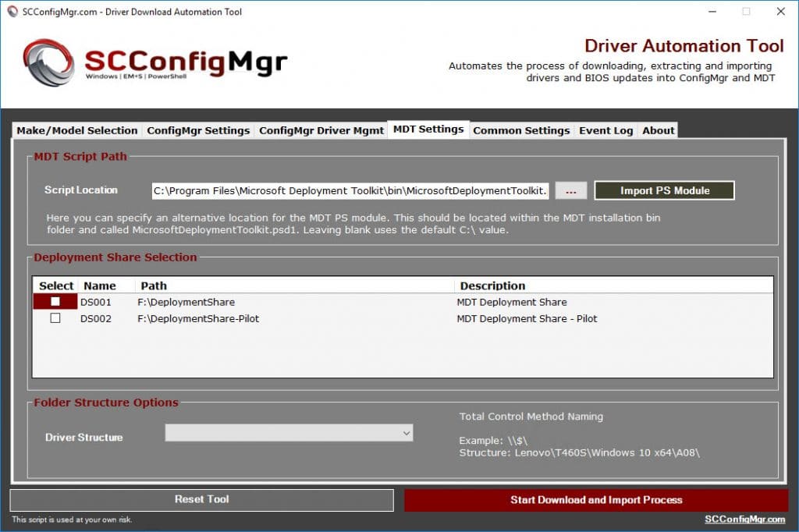Viewport: 799px width, 532px height.
Task: Open the About tab
Action: [658, 130]
